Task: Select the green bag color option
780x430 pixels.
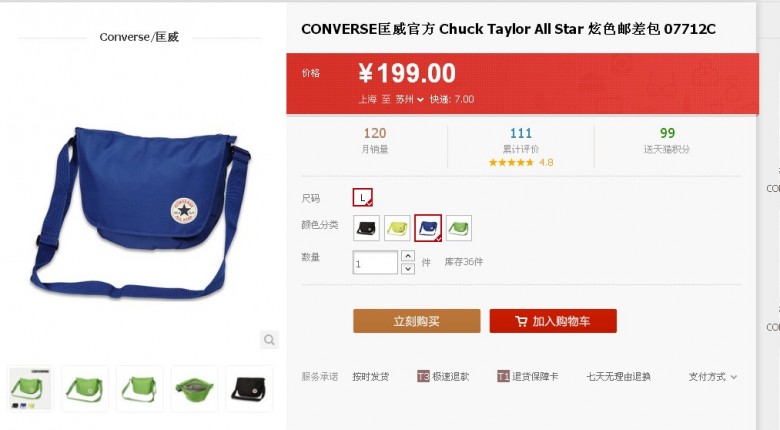Action: click(x=459, y=228)
